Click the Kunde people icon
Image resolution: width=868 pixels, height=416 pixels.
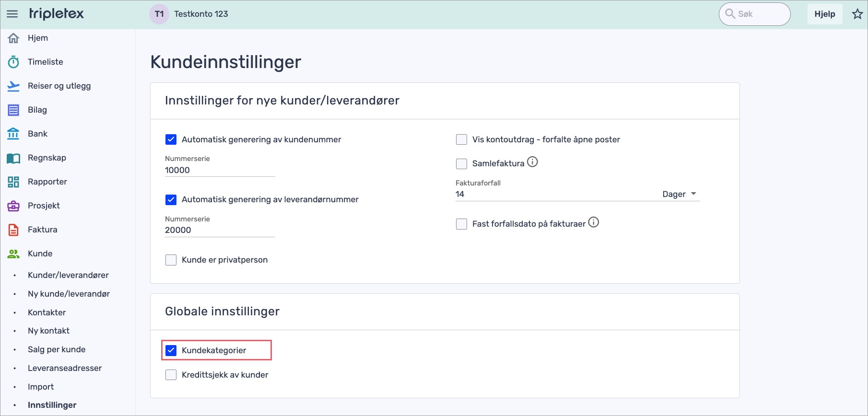[13, 254]
